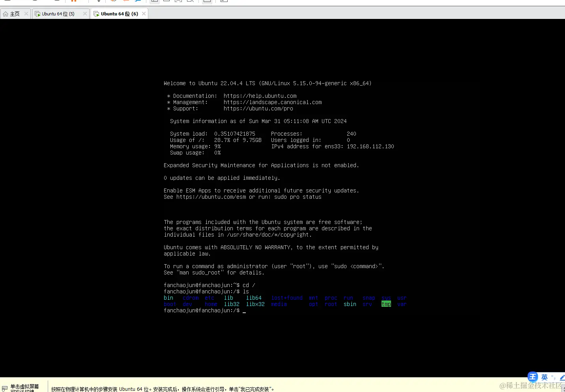565x392 pixels.
Task: Click the '0 updates can be applied immediately' line
Action: pos(222,178)
